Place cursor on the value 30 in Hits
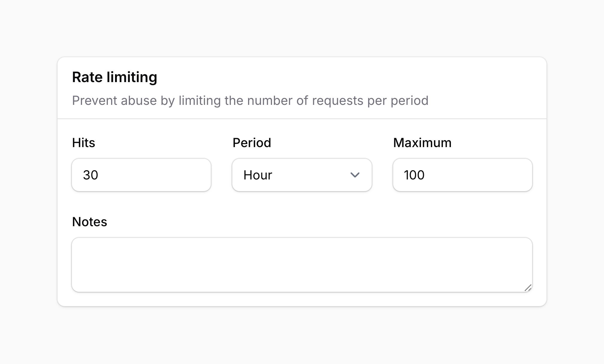Screen dimensions: 604x364 (90, 175)
